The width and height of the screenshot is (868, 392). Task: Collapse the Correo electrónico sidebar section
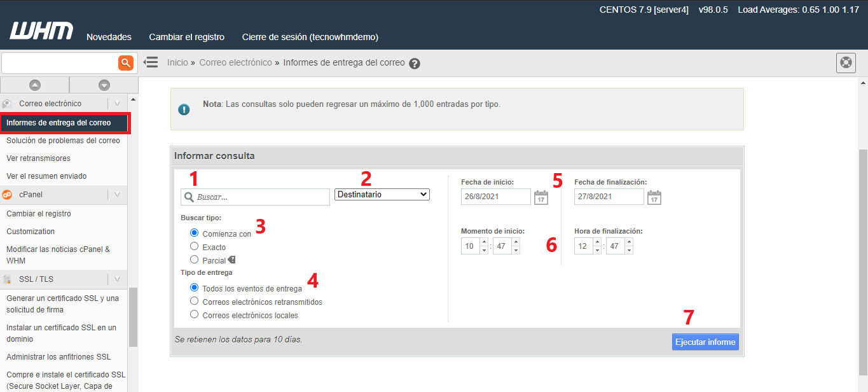pos(117,103)
